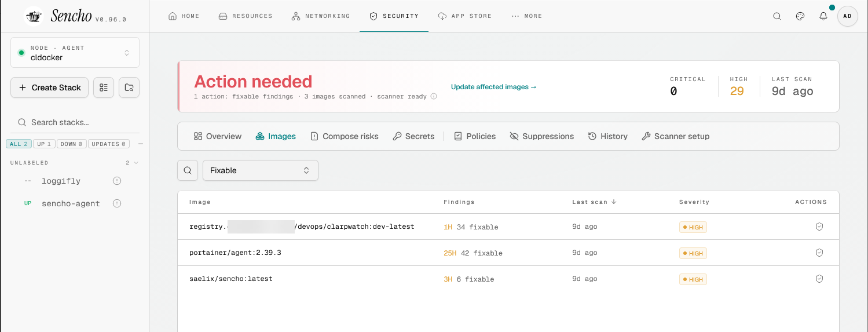Click the Action needed heading
The width and height of the screenshot is (868, 332).
pos(253,81)
